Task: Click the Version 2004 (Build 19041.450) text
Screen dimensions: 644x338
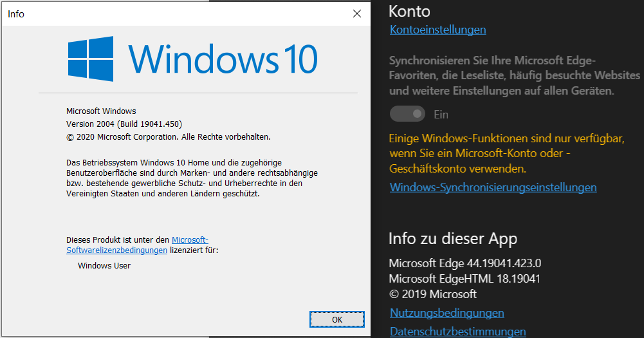Action: click(124, 124)
